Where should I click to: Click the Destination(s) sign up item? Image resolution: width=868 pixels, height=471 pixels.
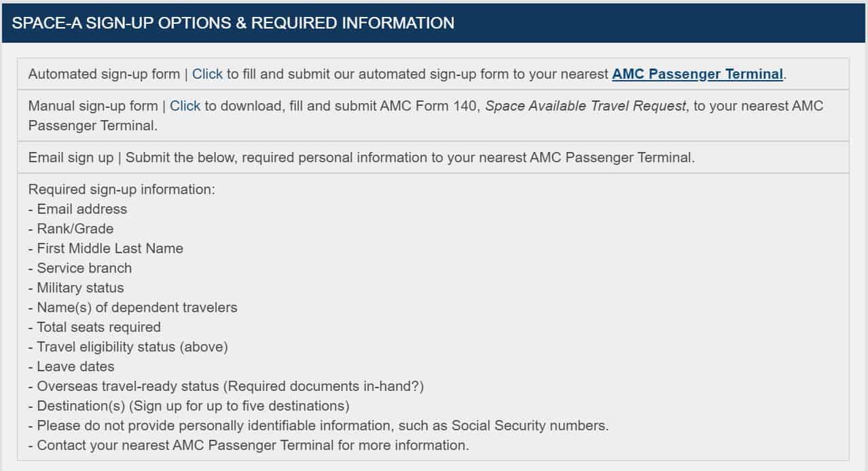point(189,406)
